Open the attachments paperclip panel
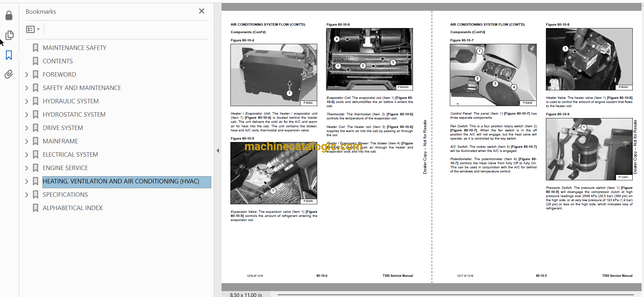 pyautogui.click(x=9, y=74)
